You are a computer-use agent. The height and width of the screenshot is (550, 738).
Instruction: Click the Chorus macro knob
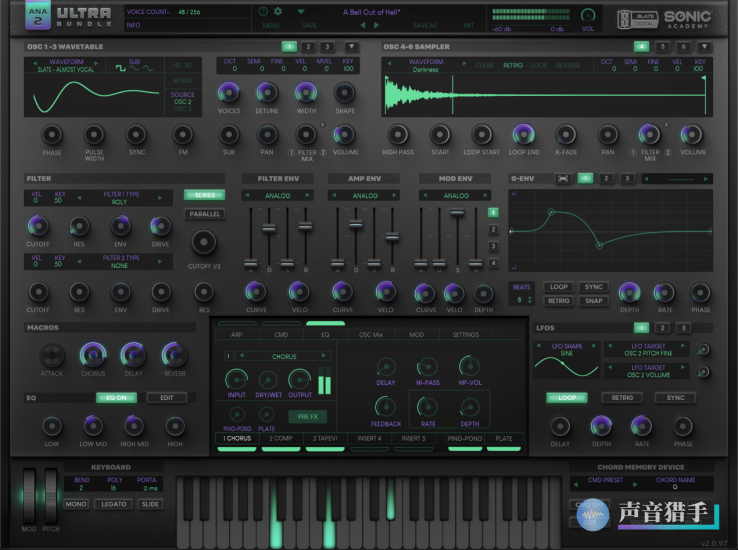click(x=93, y=354)
